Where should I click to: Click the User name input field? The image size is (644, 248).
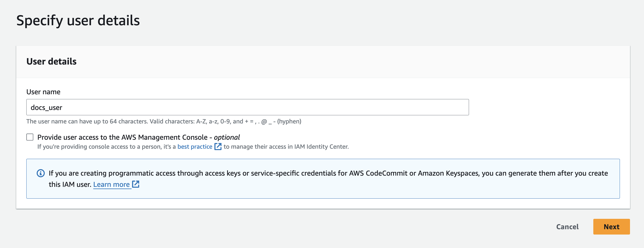pyautogui.click(x=248, y=107)
